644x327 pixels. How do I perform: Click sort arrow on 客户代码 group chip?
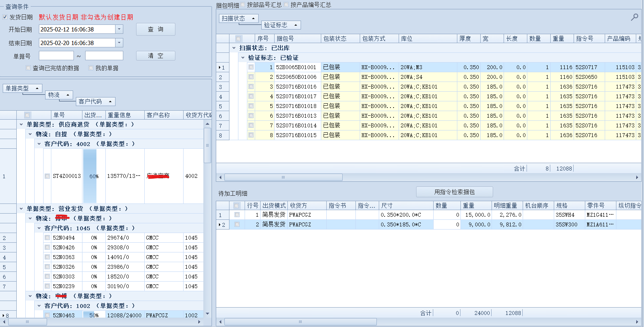pos(110,101)
